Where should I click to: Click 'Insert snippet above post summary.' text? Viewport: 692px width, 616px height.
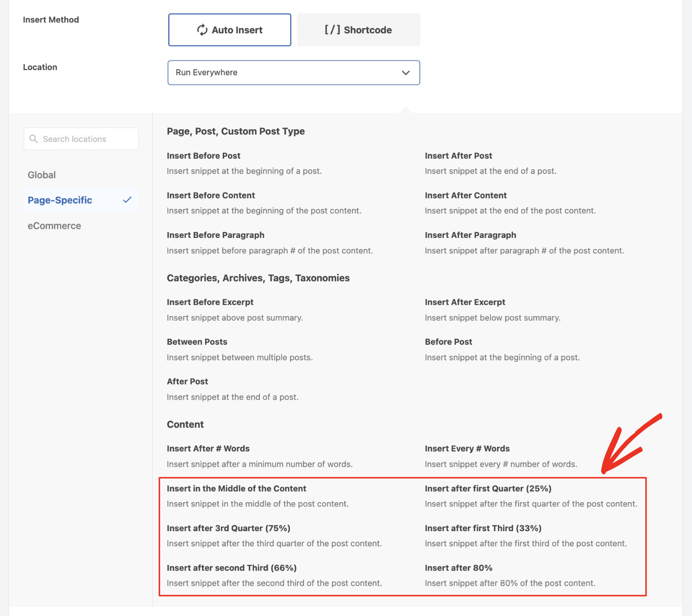pos(235,318)
